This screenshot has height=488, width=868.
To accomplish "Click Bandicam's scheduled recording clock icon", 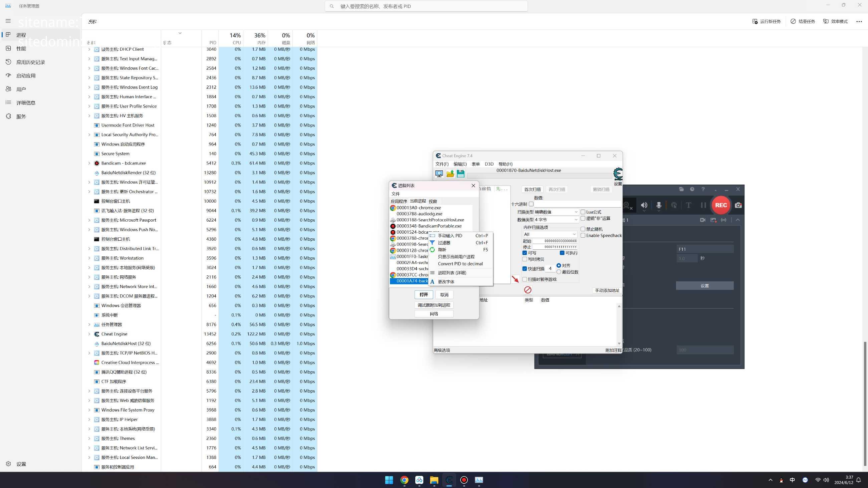I will (692, 189).
